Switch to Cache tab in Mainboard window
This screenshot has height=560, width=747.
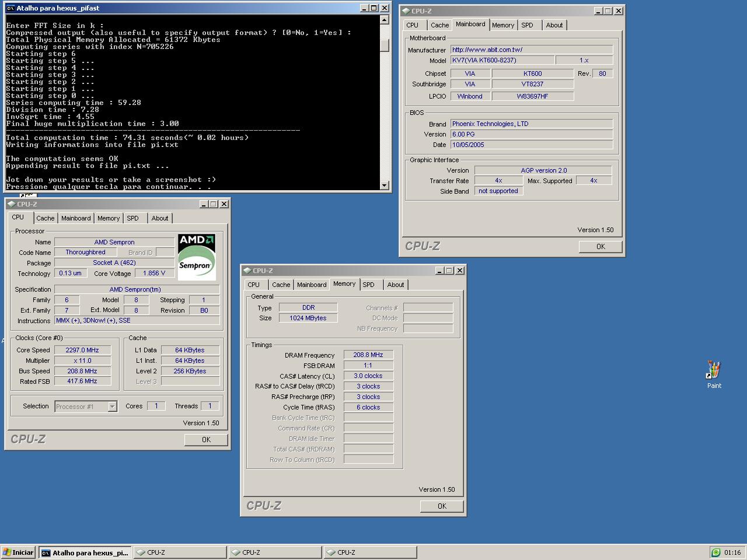click(440, 25)
